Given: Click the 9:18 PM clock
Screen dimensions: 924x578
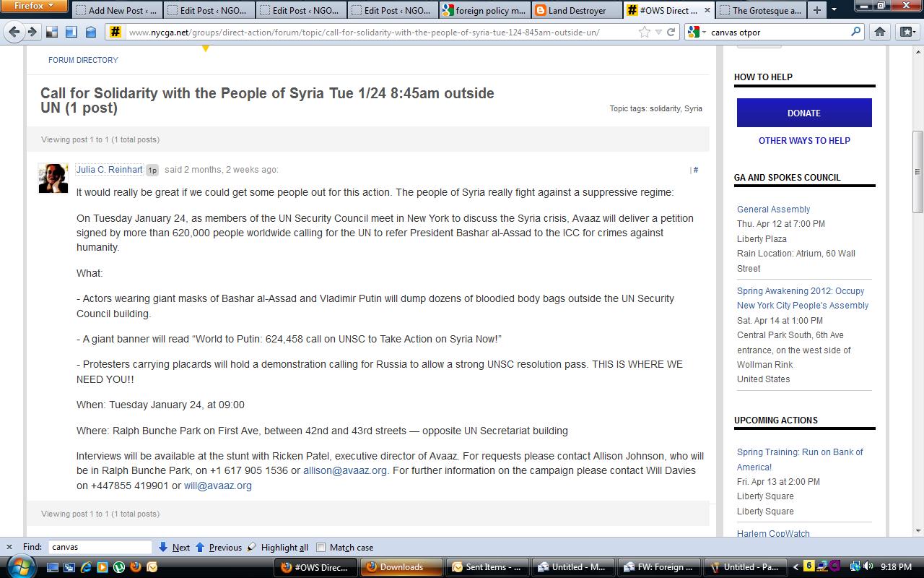Looking at the screenshot, I should coord(895,567).
